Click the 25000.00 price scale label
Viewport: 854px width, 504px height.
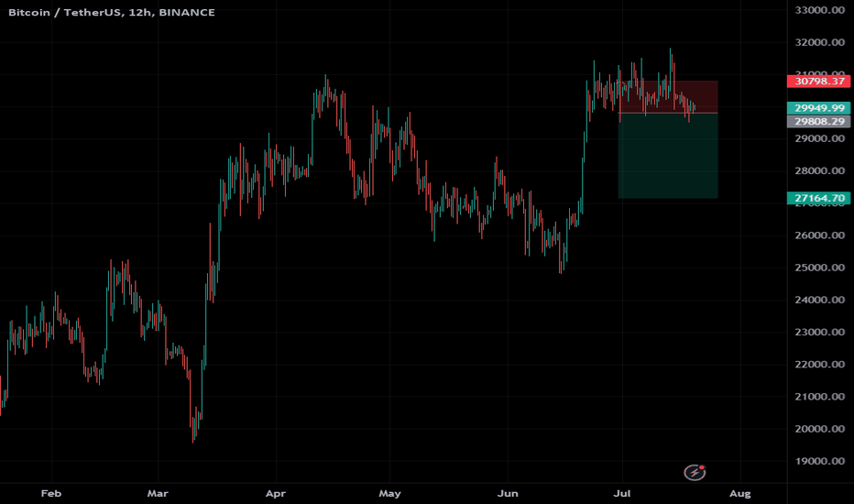[820, 268]
